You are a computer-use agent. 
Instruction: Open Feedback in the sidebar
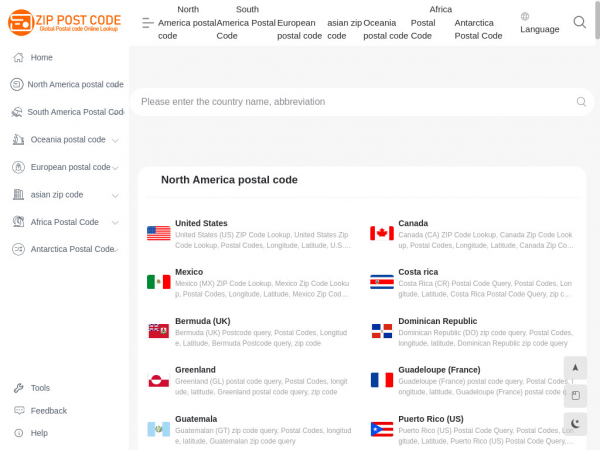[48, 410]
